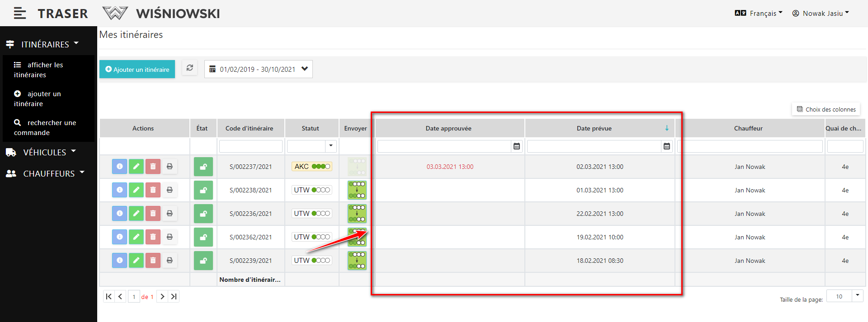Select 'rechercher une commande' in sidebar

(x=44, y=128)
